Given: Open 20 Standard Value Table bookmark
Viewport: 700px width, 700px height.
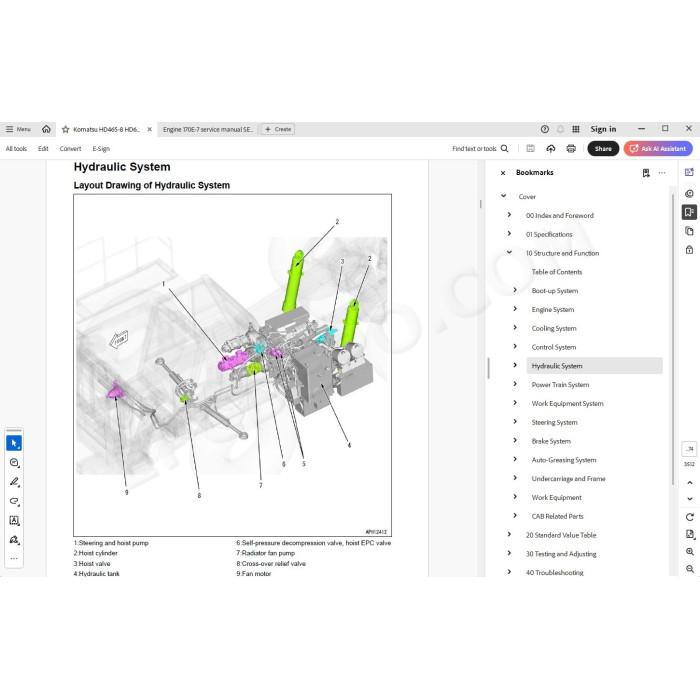Looking at the screenshot, I should click(x=561, y=535).
